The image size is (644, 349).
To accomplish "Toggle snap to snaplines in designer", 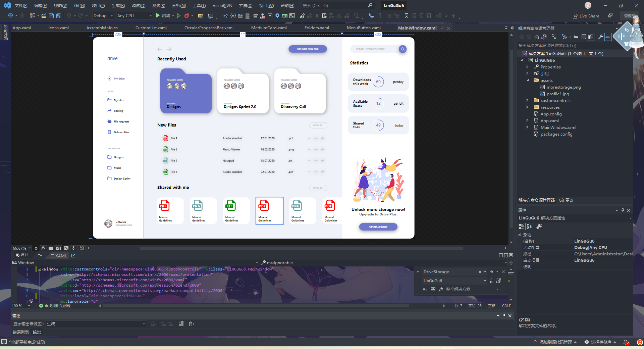I will tap(74, 248).
